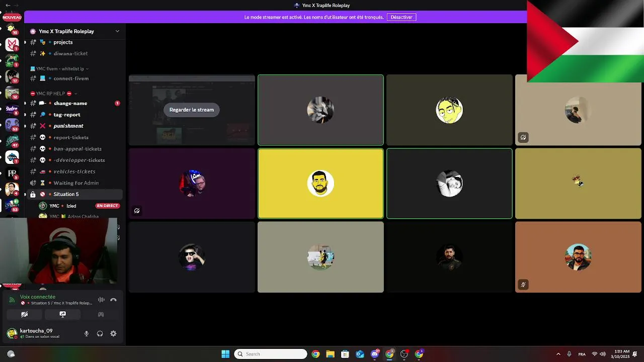Open the kartoucha_09 avatar in user panel
This screenshot has width=644, height=362.
(x=12, y=333)
